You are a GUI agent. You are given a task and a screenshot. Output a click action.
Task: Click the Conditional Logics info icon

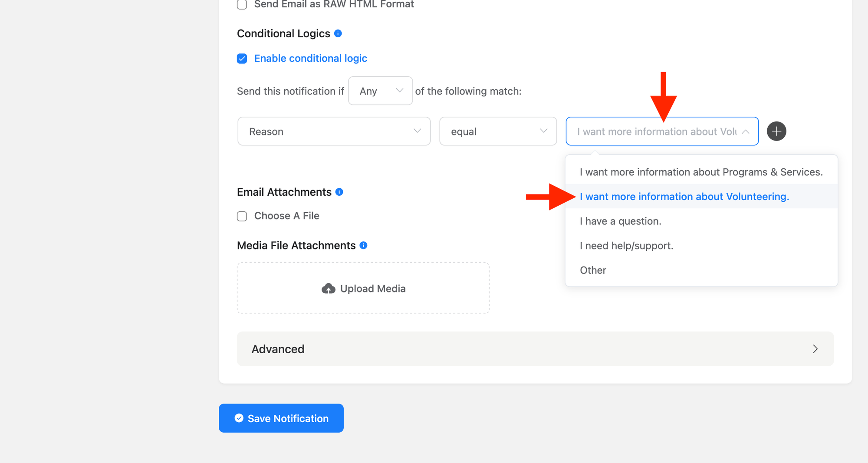(x=338, y=33)
